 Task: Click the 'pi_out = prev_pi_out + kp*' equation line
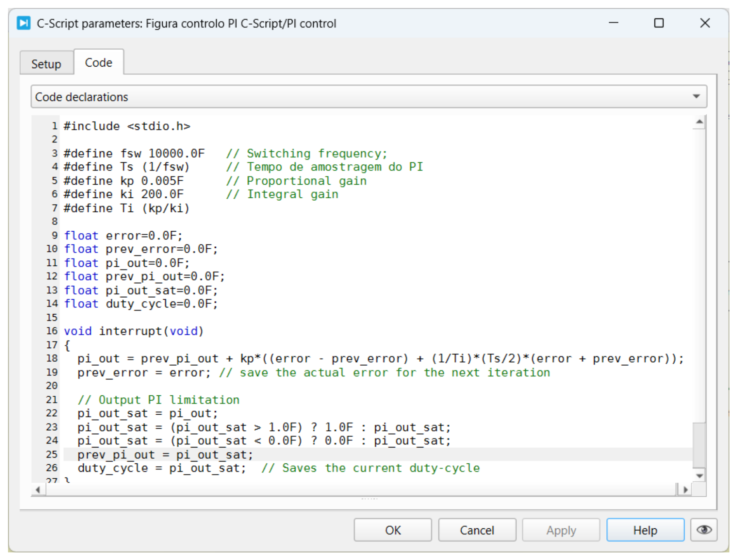(x=381, y=359)
